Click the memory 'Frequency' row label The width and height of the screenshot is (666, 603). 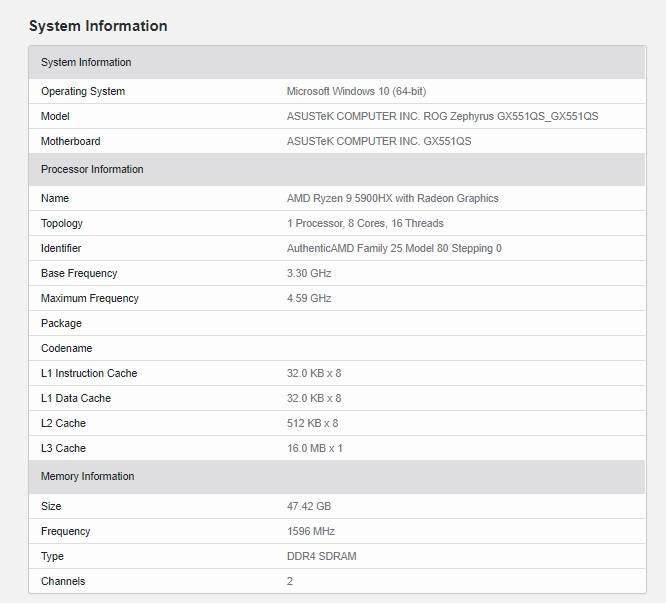[65, 532]
